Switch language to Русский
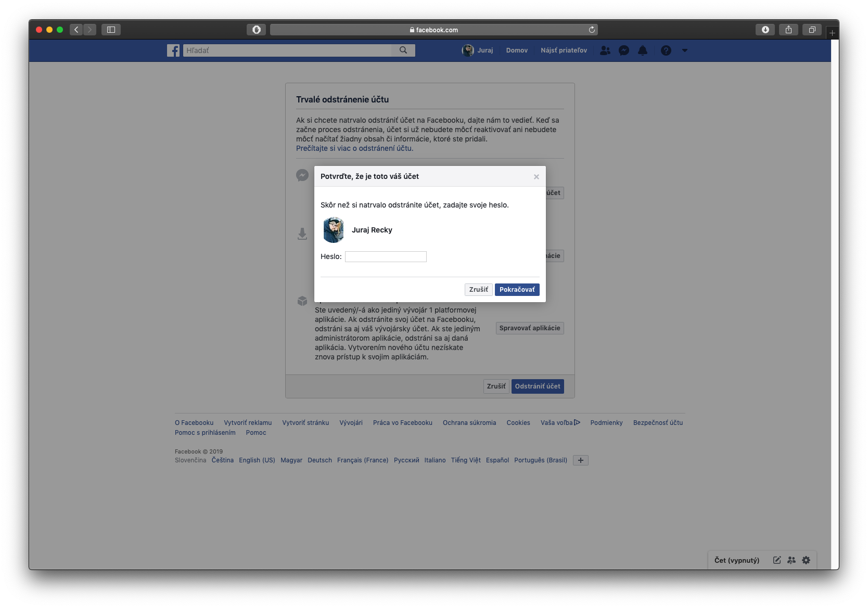The width and height of the screenshot is (868, 608). (406, 460)
